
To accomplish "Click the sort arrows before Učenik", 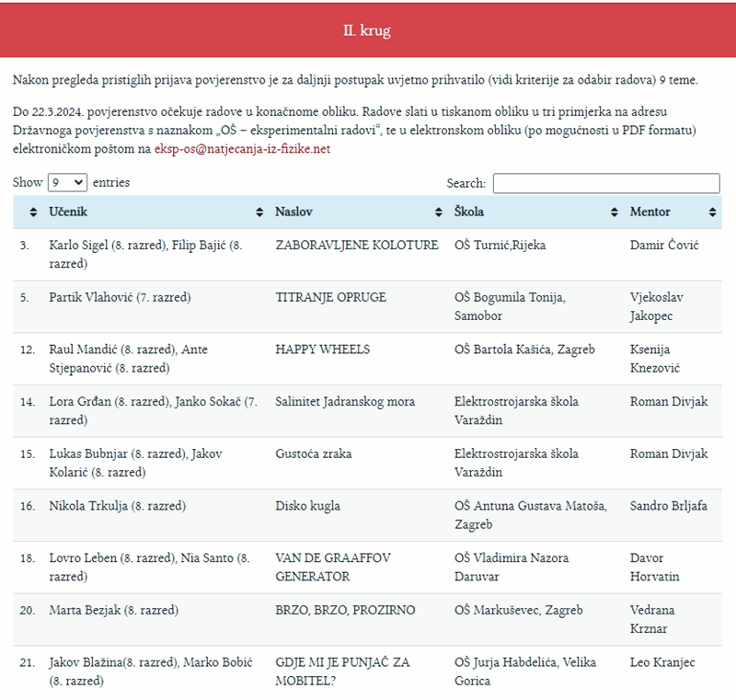I will point(33,212).
